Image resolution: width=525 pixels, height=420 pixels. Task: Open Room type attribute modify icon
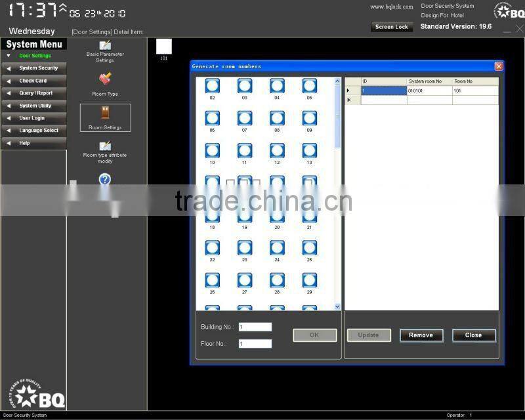105,146
